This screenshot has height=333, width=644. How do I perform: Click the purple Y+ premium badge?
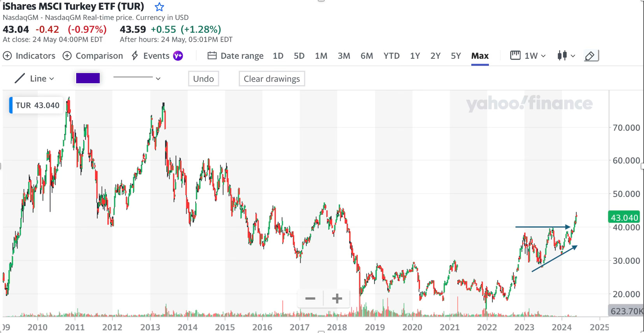(x=178, y=56)
